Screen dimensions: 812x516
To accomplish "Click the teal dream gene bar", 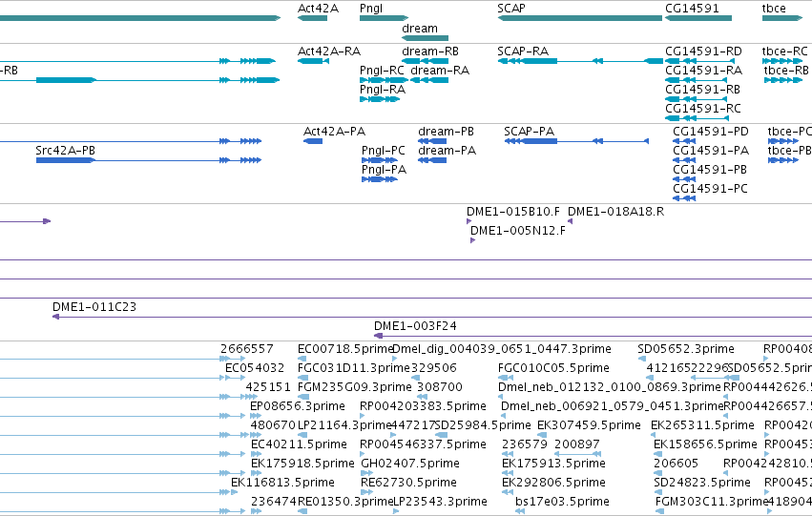I will coord(426,38).
